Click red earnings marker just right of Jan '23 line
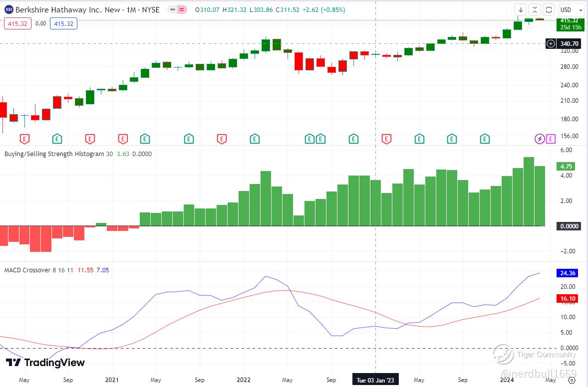 (x=386, y=139)
